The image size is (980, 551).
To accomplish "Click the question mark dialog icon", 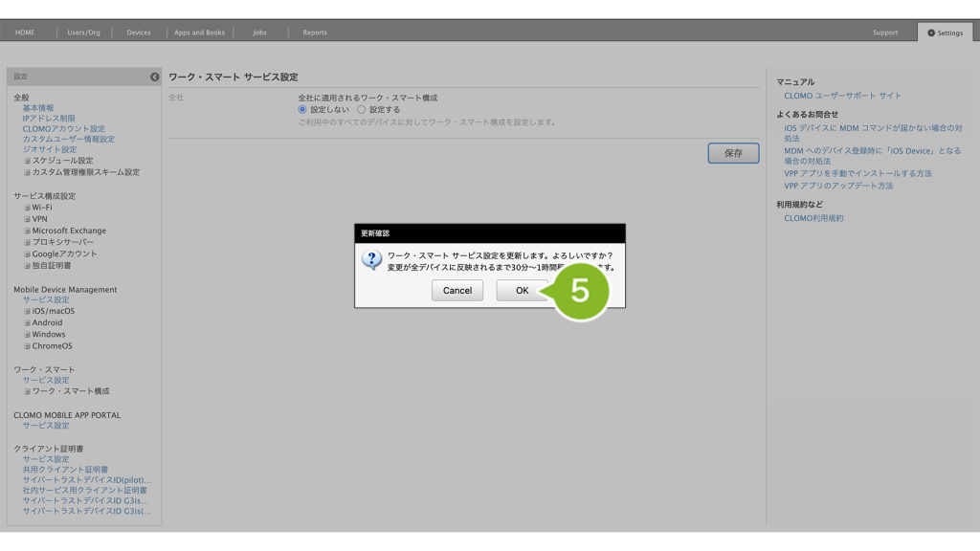I will [x=371, y=260].
